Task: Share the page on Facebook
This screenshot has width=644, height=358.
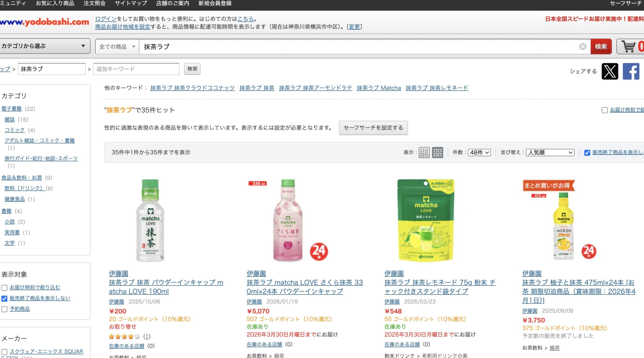Action: (631, 71)
